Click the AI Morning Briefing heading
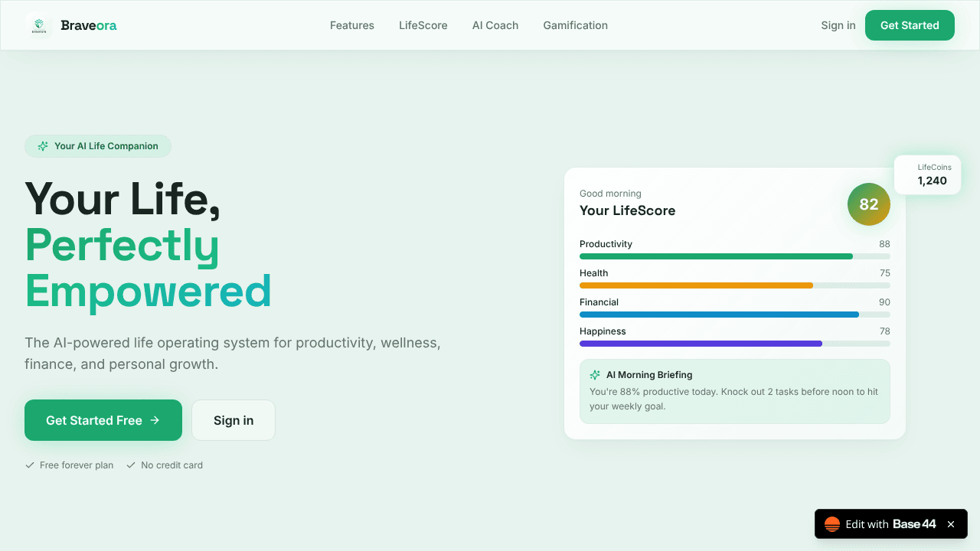 coord(649,375)
